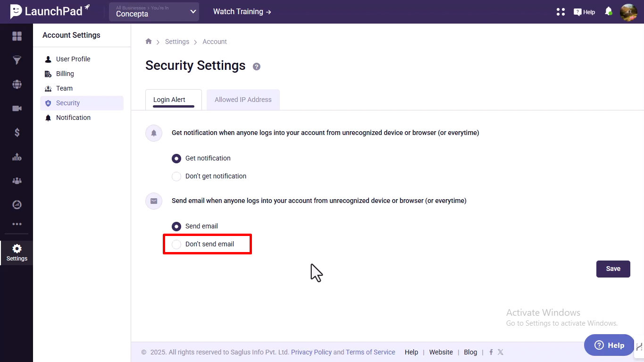This screenshot has height=362, width=644.
Task: Open the globe icon in left sidebar
Action: click(x=17, y=84)
